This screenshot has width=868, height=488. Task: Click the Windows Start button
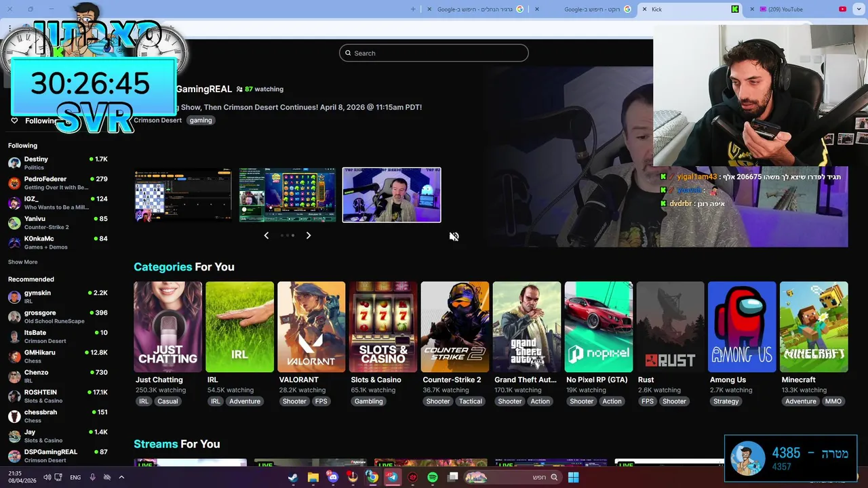573,477
